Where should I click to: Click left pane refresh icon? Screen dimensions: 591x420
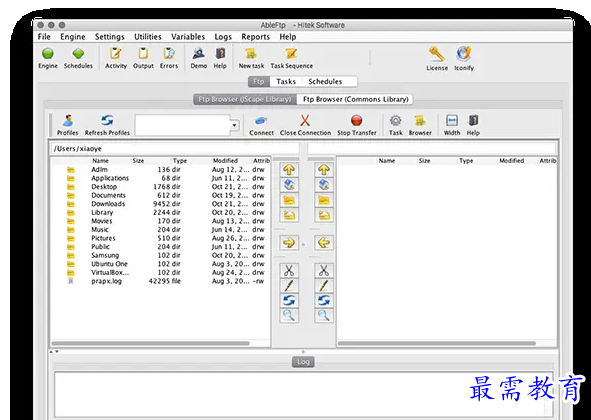pyautogui.click(x=289, y=300)
